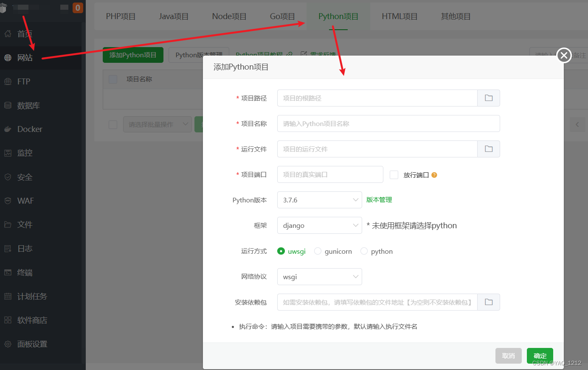Open the 版本管理 link
Screen dimensions: 588x370
pyautogui.click(x=379, y=200)
